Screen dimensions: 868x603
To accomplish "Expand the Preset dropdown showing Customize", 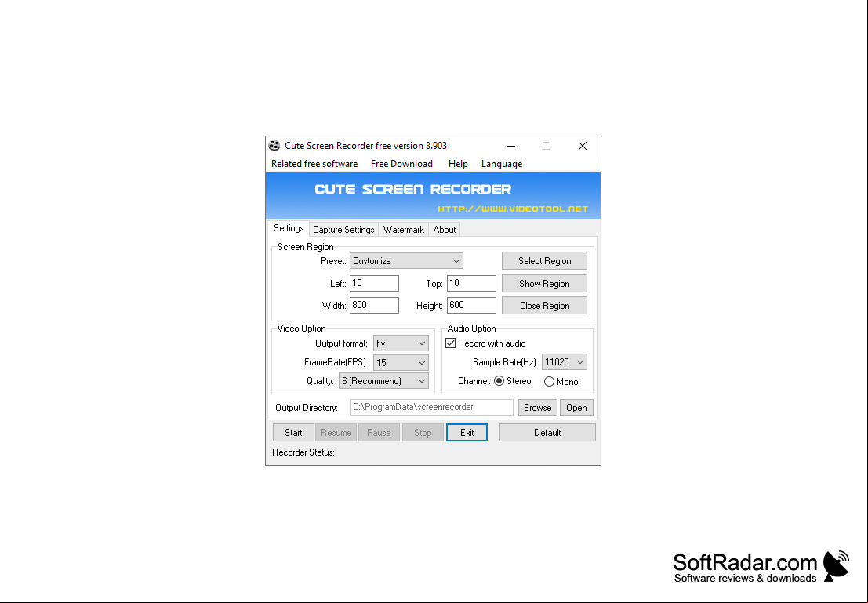I will tap(406, 261).
